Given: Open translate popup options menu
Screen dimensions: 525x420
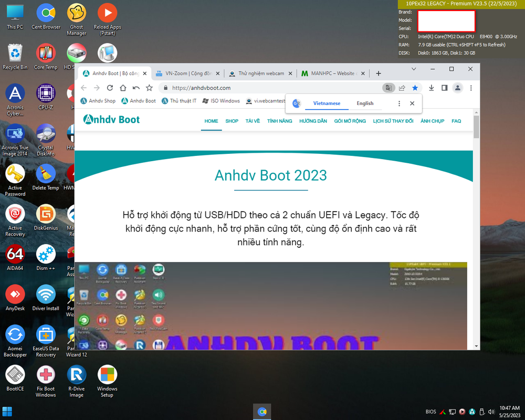Looking at the screenshot, I should coord(399,103).
